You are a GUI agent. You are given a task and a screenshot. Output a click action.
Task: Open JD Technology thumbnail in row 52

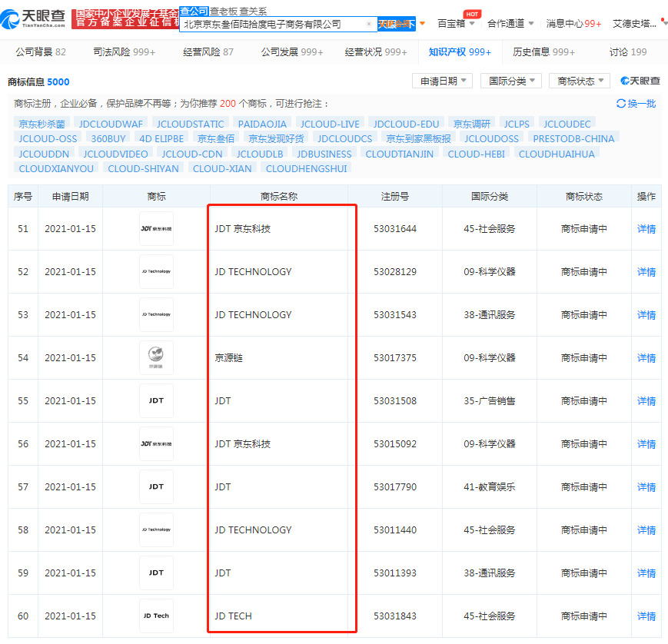click(x=156, y=272)
